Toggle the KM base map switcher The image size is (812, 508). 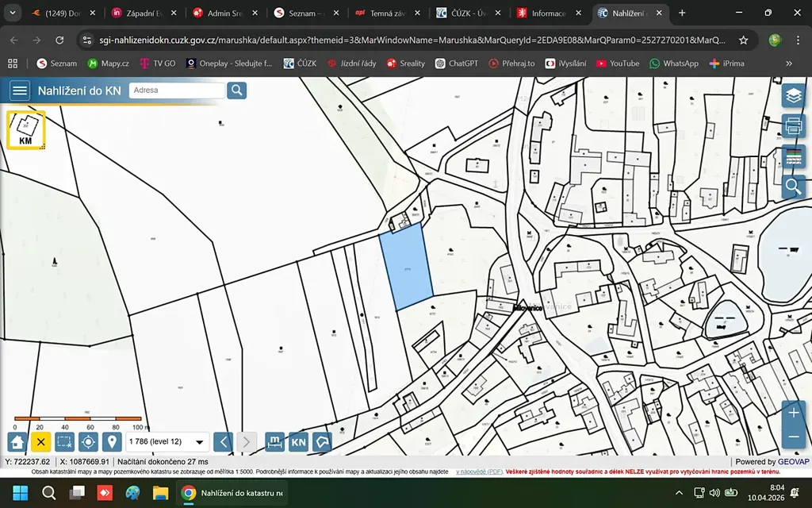[x=26, y=129]
